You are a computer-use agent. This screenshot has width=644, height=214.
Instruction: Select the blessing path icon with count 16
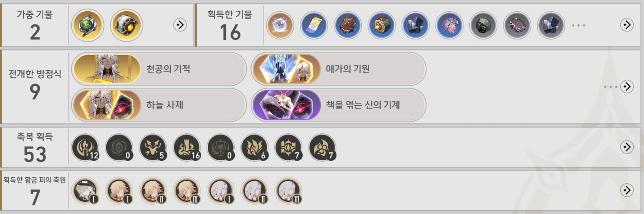(x=187, y=147)
